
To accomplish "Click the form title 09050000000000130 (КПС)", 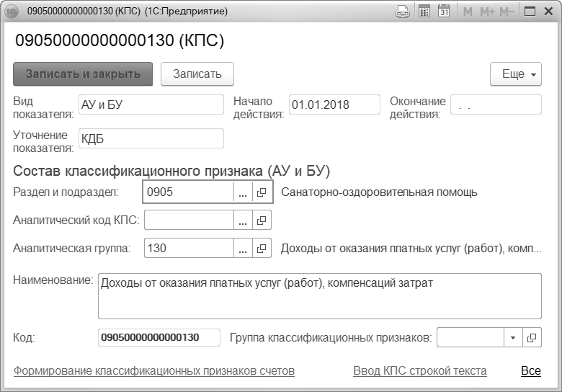I will point(120,40).
